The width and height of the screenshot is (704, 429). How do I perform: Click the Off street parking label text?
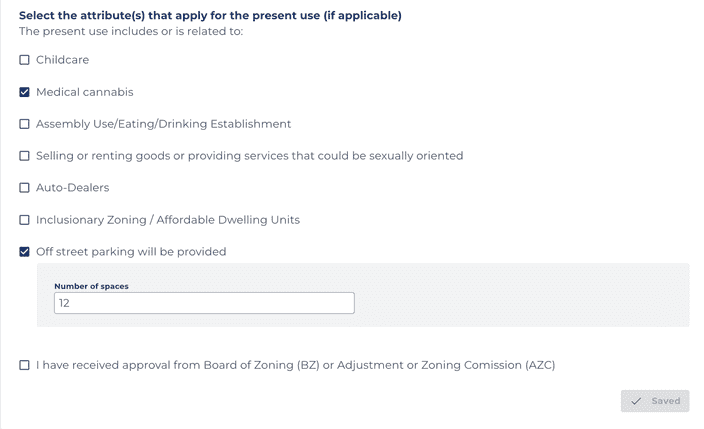[131, 252]
